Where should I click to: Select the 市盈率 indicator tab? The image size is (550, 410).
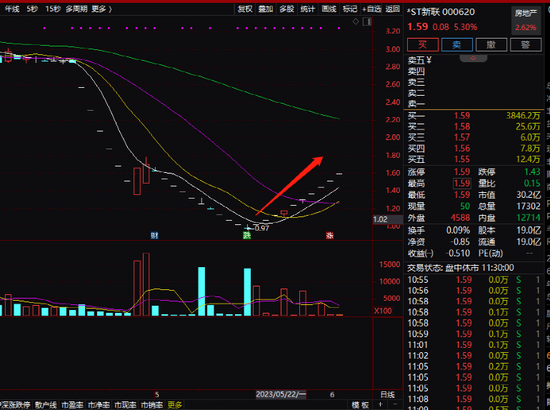coord(72,405)
